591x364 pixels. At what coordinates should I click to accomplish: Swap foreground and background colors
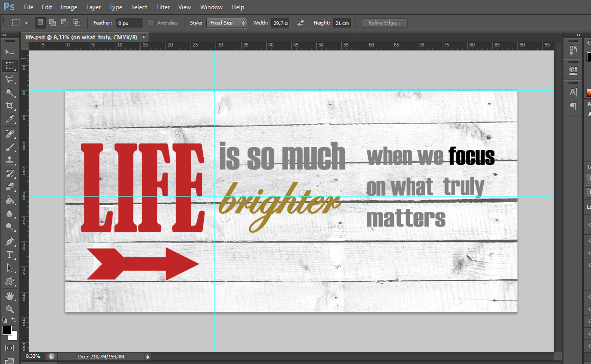click(x=14, y=320)
